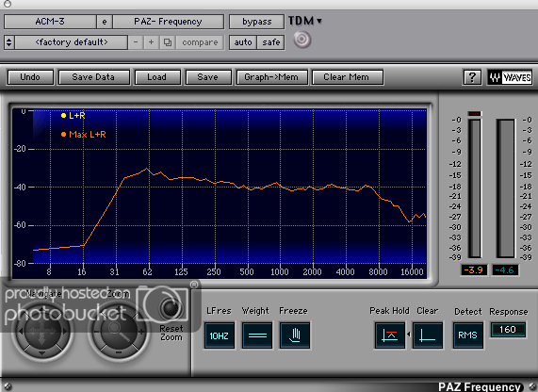The height and width of the screenshot is (392, 538).
Task: Click the 1000 Hz axis label
Action: pos(280,272)
